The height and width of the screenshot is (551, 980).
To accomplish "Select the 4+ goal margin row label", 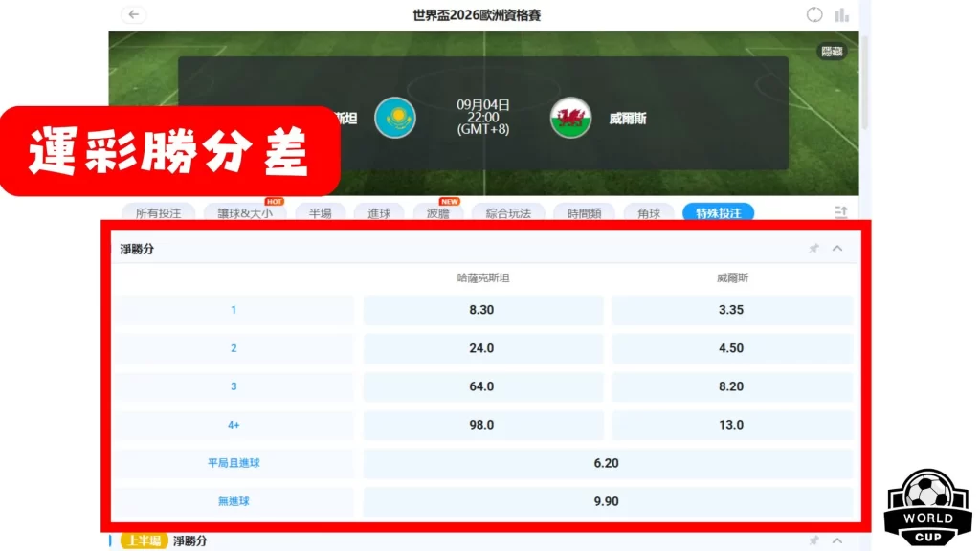I will 234,425.
